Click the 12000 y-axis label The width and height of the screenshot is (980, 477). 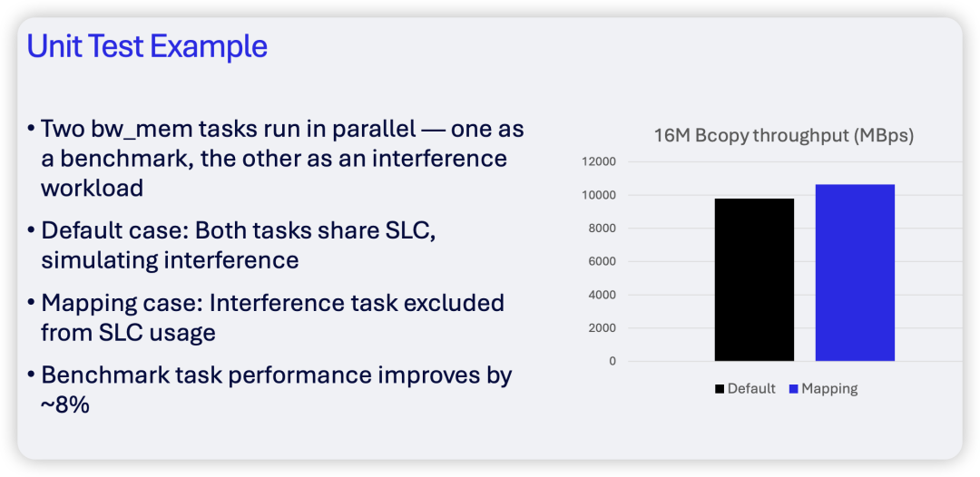(x=598, y=162)
